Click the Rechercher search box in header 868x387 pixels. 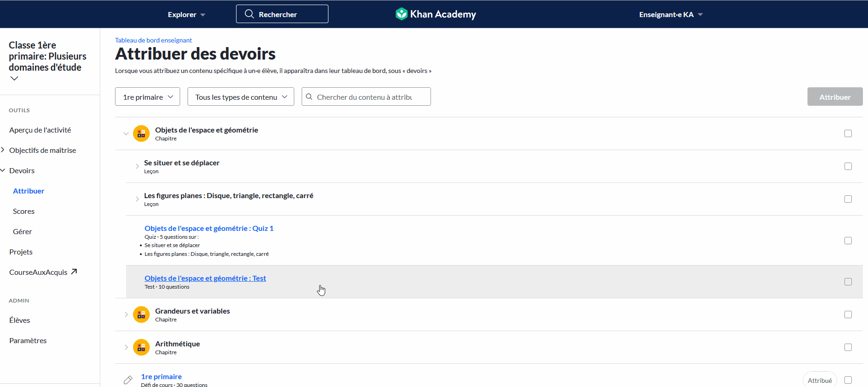(x=282, y=14)
